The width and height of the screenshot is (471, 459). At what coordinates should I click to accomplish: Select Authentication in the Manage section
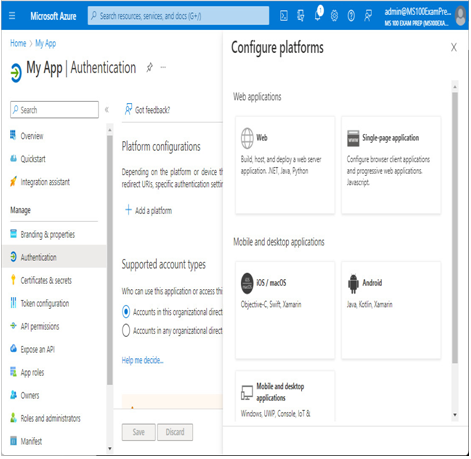54,257
